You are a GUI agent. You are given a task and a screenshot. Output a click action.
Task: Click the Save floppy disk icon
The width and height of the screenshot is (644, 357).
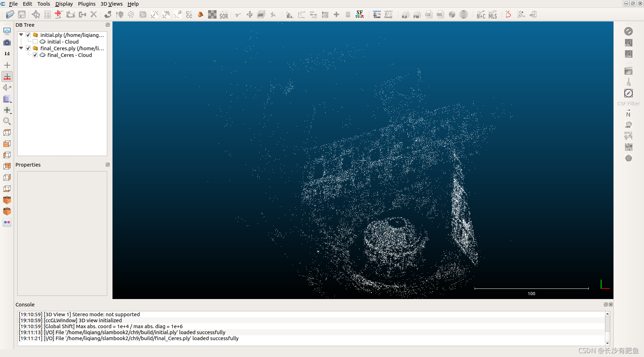click(x=22, y=14)
